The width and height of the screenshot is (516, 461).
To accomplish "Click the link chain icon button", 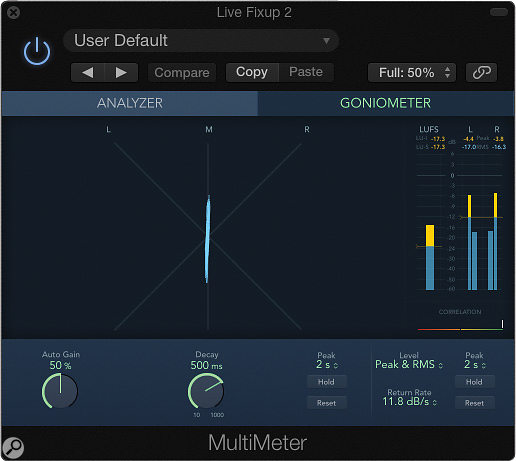I will [x=481, y=72].
